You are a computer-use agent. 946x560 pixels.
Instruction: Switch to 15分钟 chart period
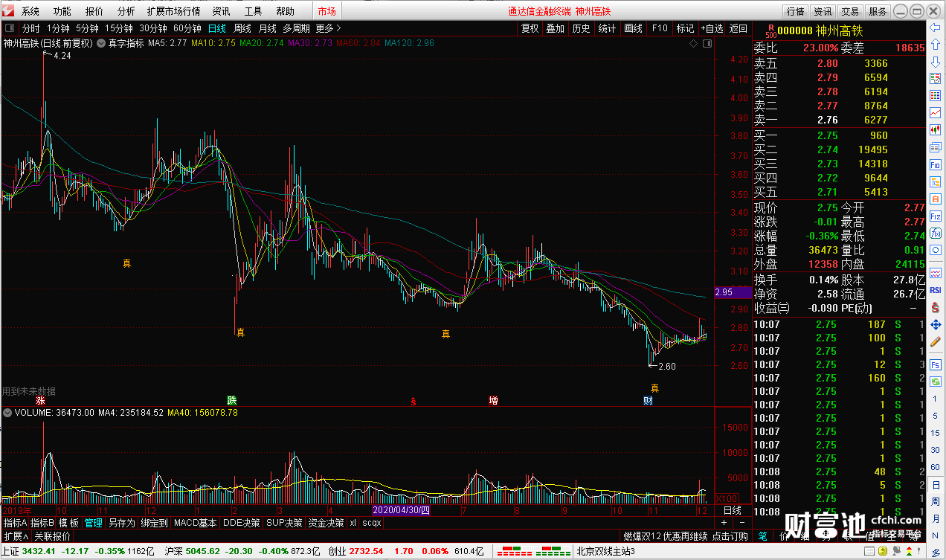119,28
